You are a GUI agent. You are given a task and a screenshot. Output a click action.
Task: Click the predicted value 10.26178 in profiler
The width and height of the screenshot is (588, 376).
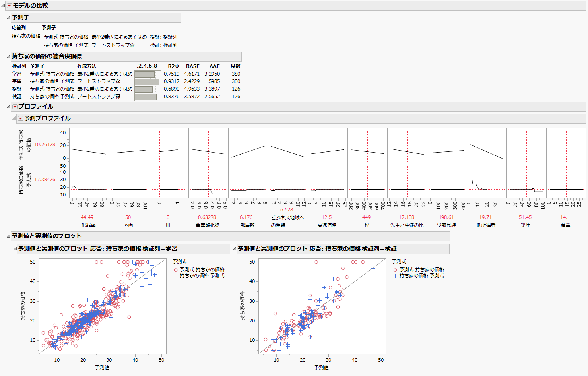click(x=45, y=145)
